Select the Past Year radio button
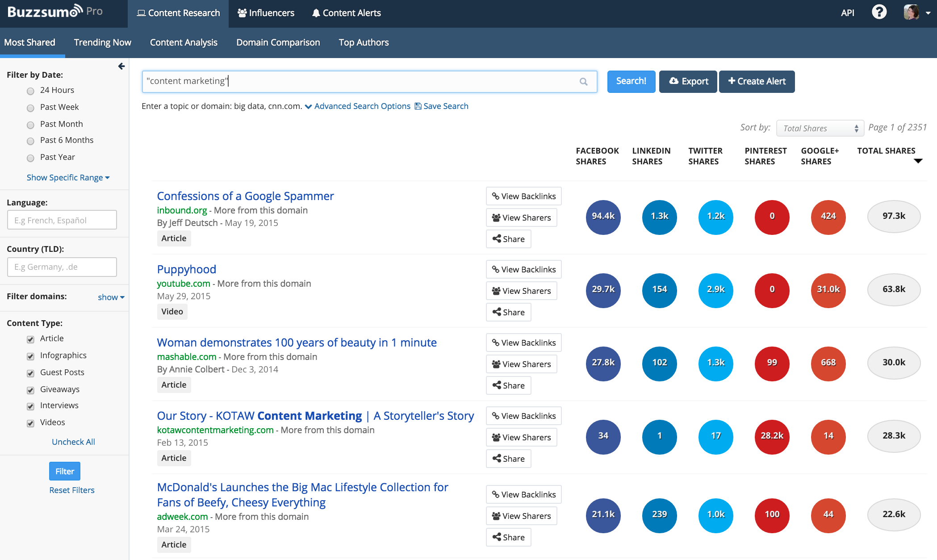This screenshot has height=560, width=937. click(x=30, y=158)
